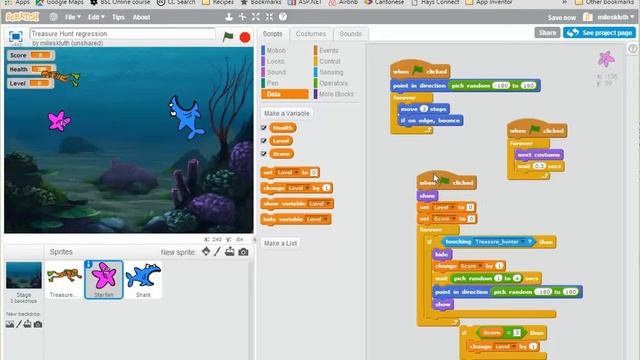Click the Make a Variable button
The image size is (640, 360).
287,113
